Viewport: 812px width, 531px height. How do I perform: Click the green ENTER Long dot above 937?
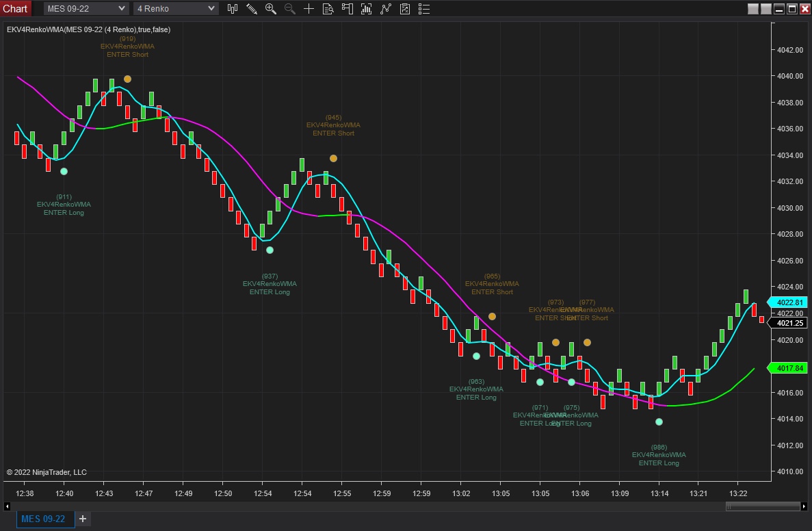click(270, 250)
